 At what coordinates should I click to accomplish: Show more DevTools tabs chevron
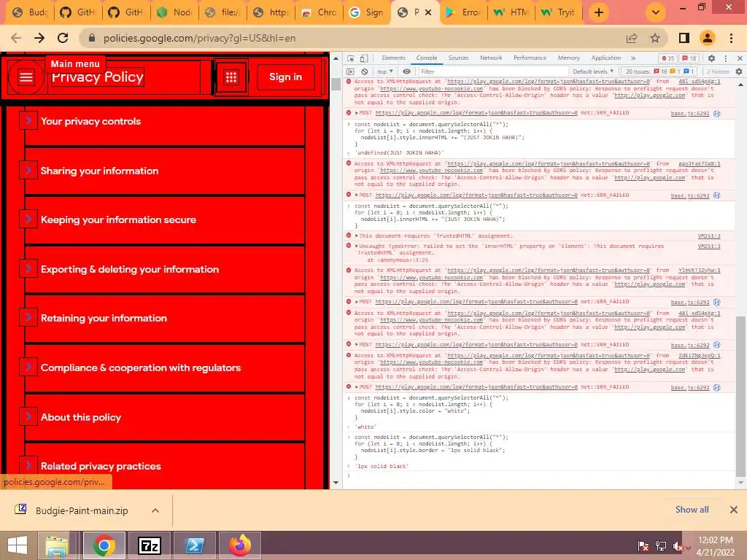click(633, 58)
